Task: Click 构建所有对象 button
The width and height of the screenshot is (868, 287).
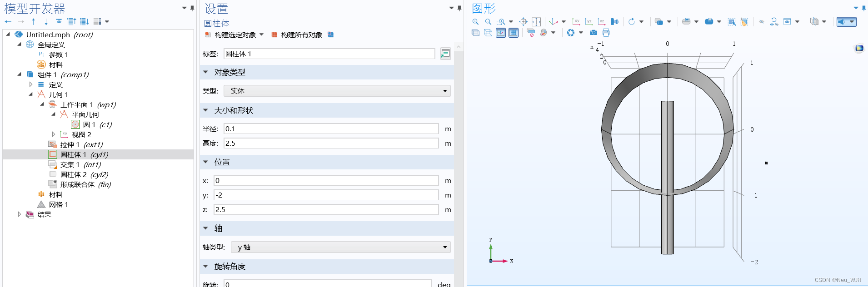Action: pyautogui.click(x=297, y=35)
